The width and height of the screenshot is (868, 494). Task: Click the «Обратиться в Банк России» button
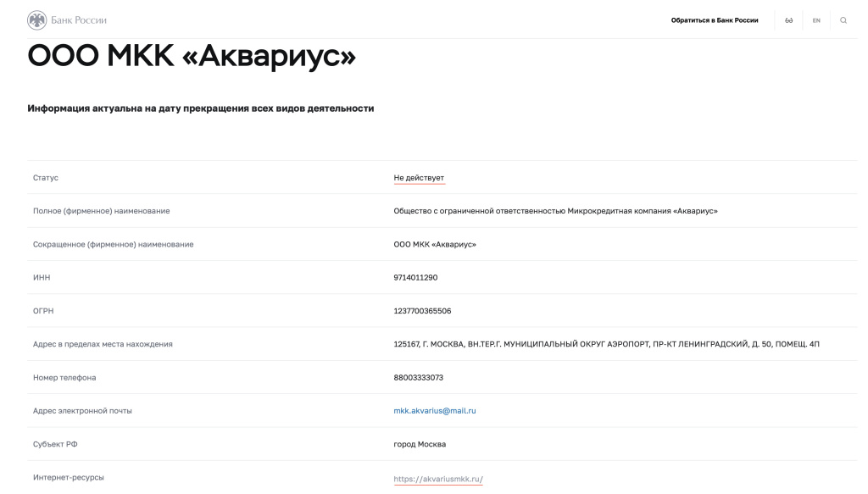[715, 19]
